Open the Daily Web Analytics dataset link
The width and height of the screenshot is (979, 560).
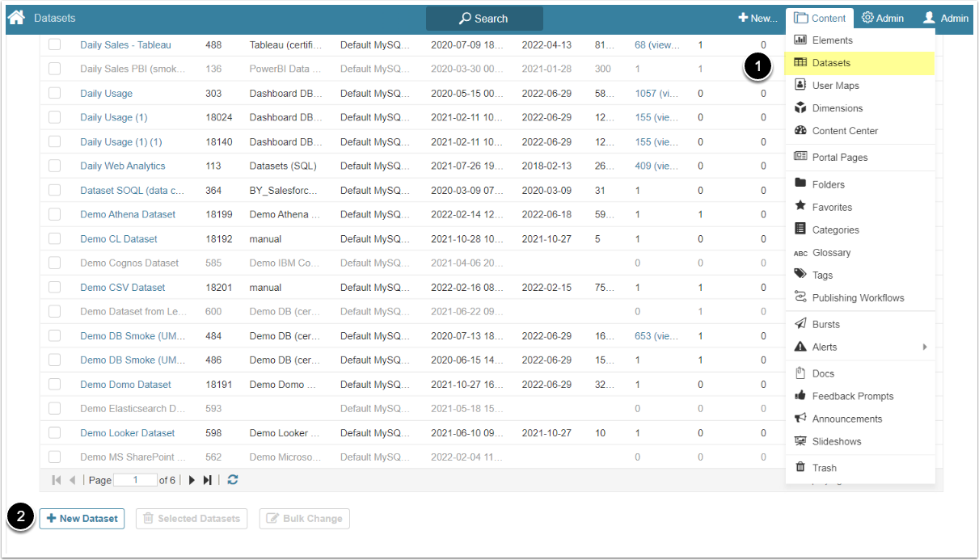tap(123, 166)
